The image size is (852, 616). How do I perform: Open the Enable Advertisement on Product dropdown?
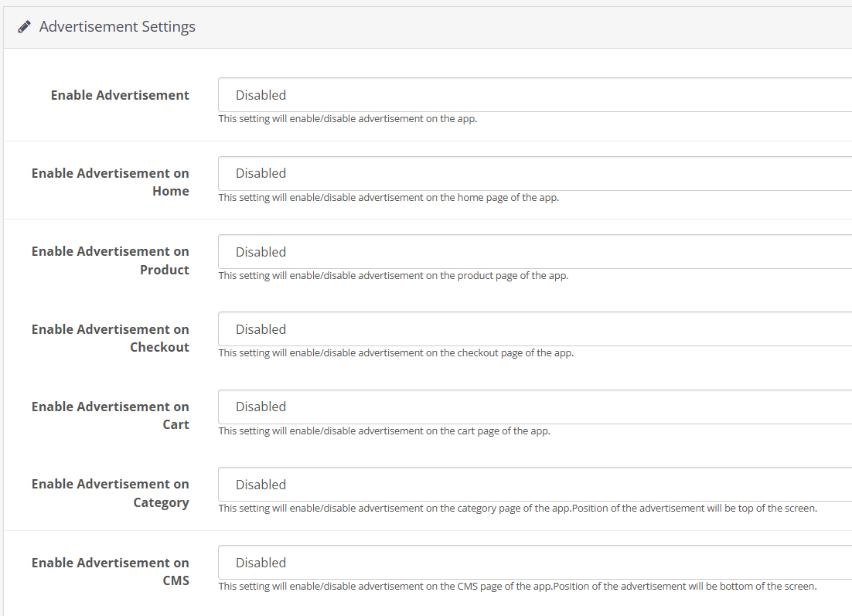(x=535, y=251)
